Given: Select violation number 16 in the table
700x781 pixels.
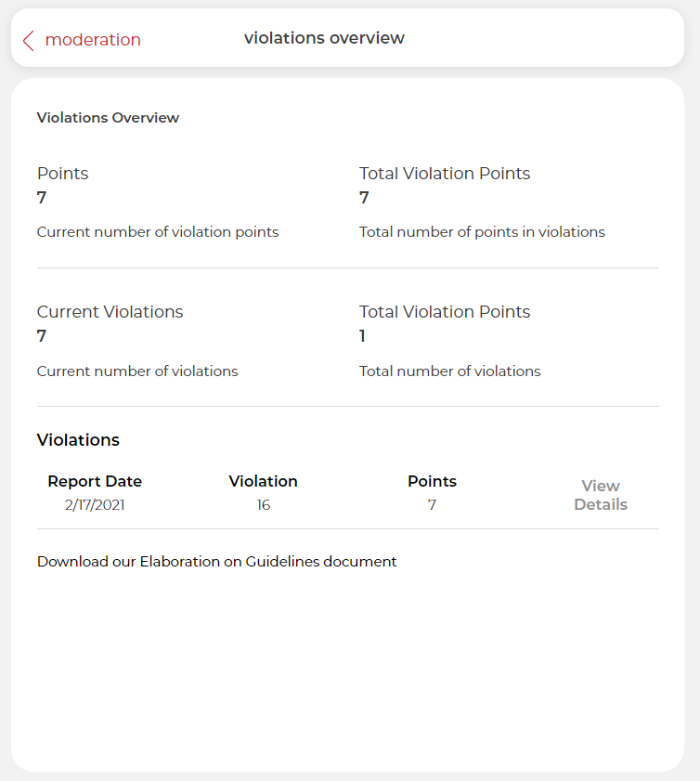Looking at the screenshot, I should [264, 505].
